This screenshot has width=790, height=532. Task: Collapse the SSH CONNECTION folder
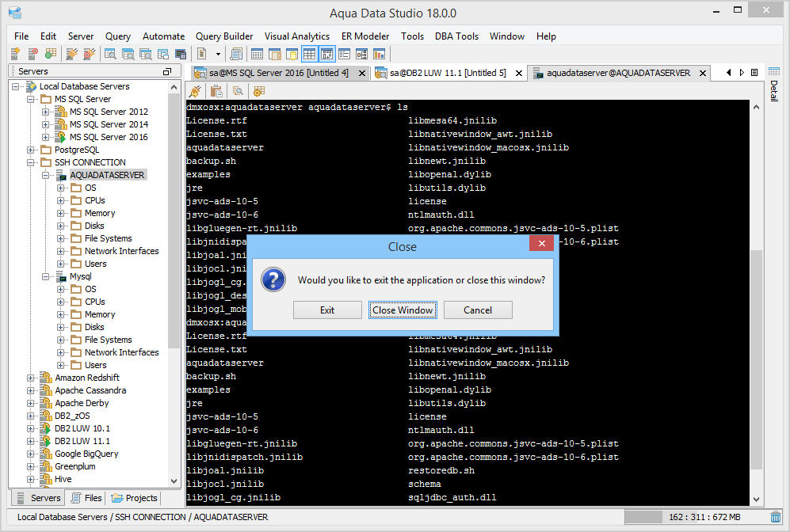(30, 162)
